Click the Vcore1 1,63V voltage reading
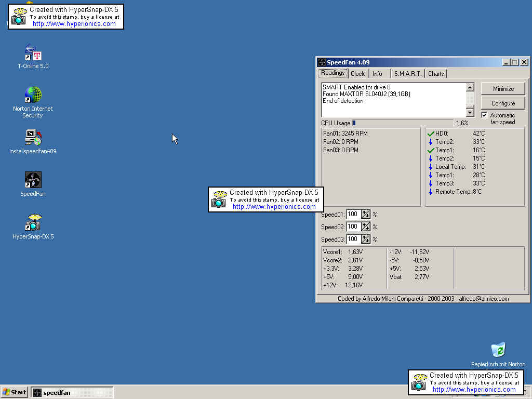532x399 pixels. pos(343,252)
